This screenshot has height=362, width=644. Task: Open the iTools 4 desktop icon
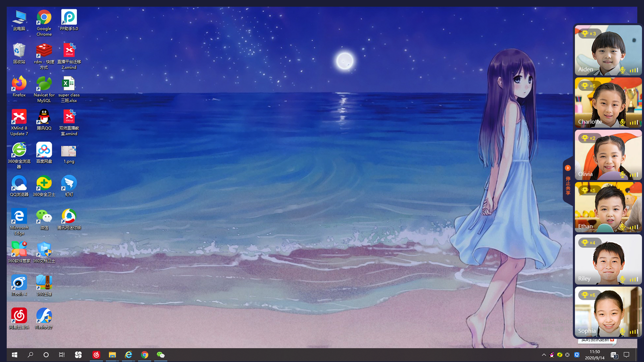pos(19,285)
